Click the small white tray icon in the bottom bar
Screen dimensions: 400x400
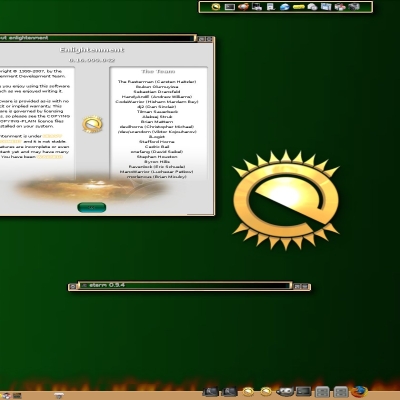pyautogui.click(x=59, y=396)
